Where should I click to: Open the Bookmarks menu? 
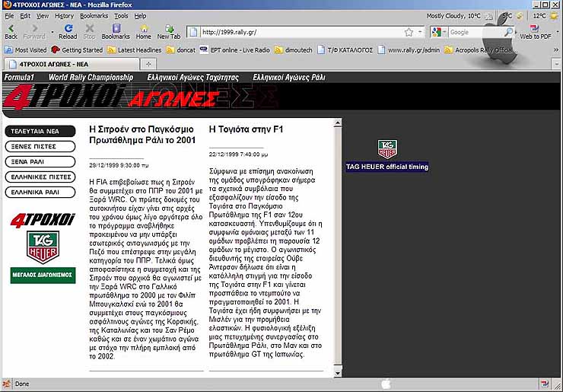(x=94, y=16)
